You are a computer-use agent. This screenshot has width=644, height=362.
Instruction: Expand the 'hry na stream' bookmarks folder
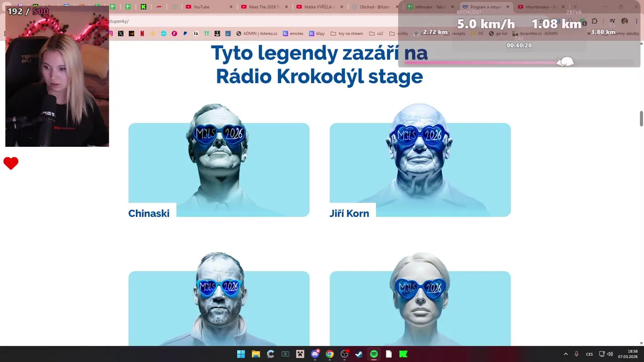tap(347, 34)
